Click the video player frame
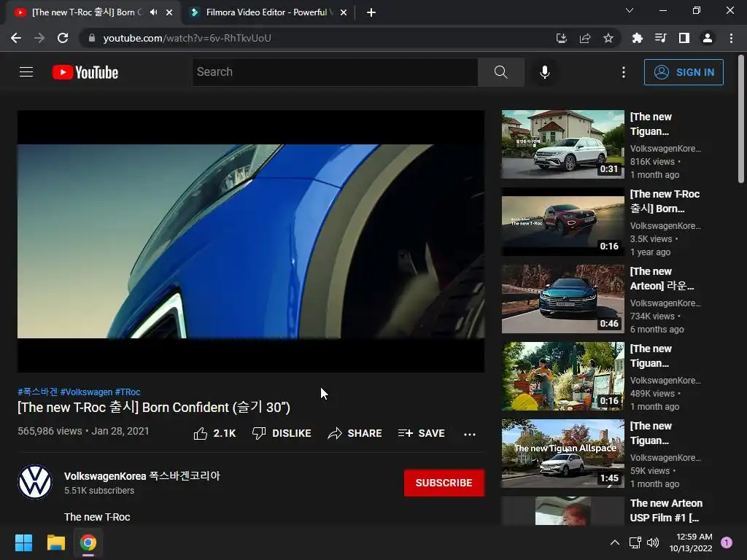 tap(251, 241)
